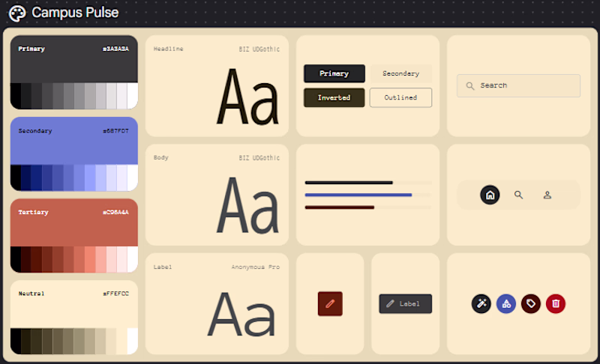Select the Tertiary red color card

73,236
